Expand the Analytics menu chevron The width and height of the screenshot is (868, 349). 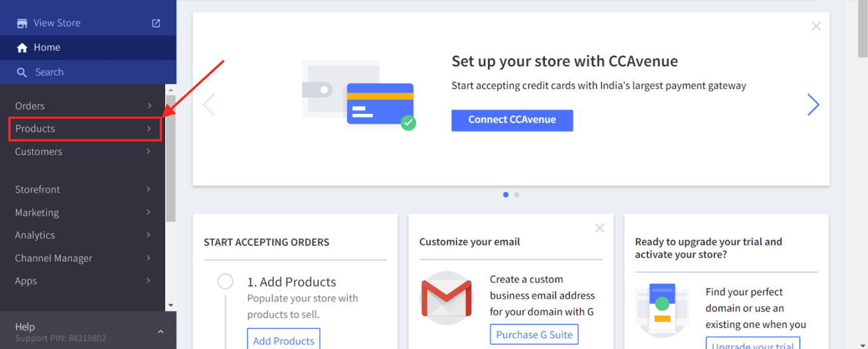coord(149,235)
